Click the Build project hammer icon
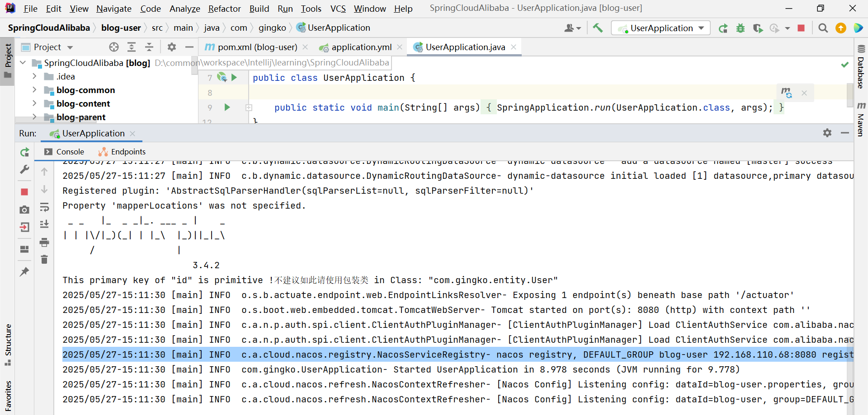Viewport: 868px width, 415px height. tap(598, 28)
